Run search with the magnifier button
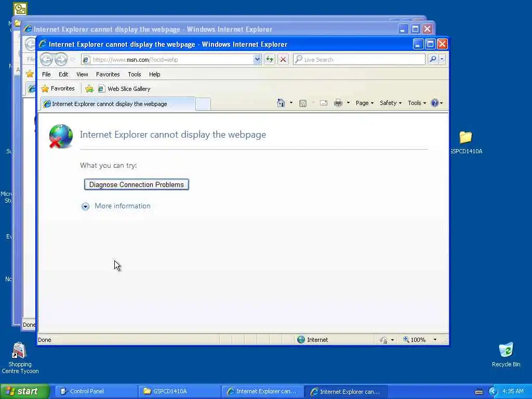 coord(433,59)
